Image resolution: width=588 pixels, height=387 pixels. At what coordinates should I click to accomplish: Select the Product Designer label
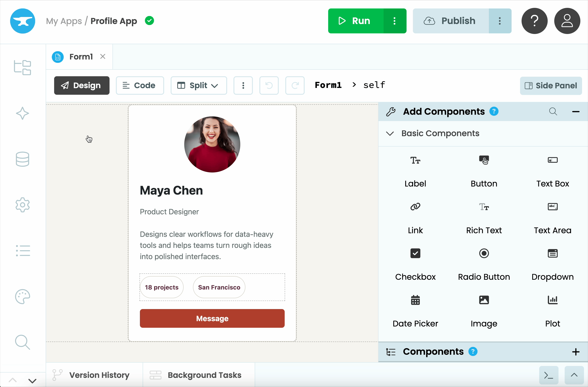click(169, 212)
